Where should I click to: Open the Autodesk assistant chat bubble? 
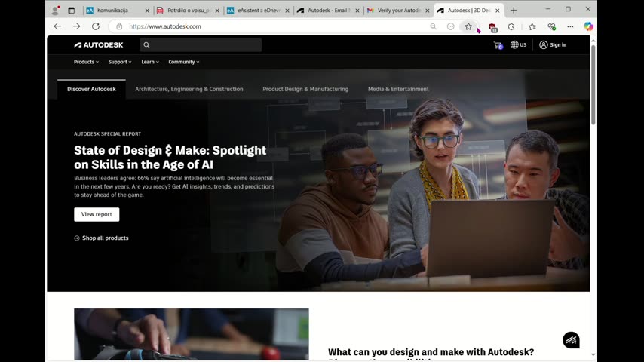pyautogui.click(x=571, y=340)
